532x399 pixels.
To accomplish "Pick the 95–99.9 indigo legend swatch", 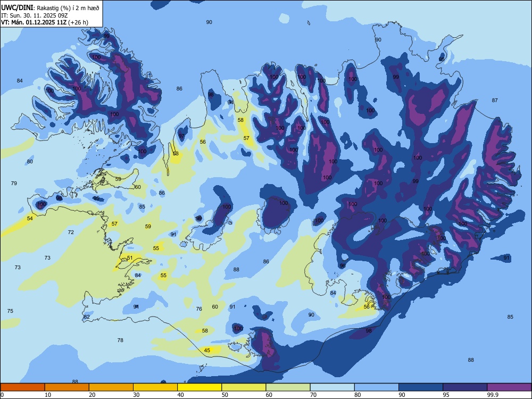I will pyautogui.click(x=465, y=387).
